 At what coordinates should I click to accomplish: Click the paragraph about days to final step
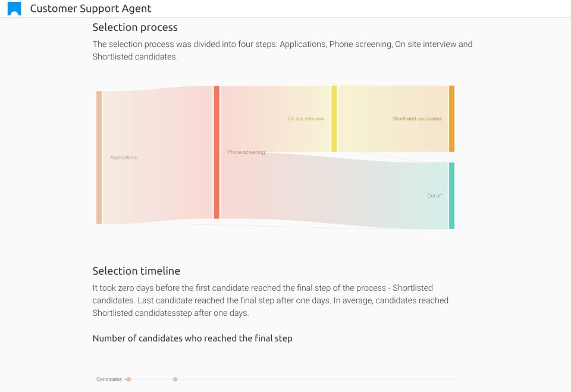[271, 300]
